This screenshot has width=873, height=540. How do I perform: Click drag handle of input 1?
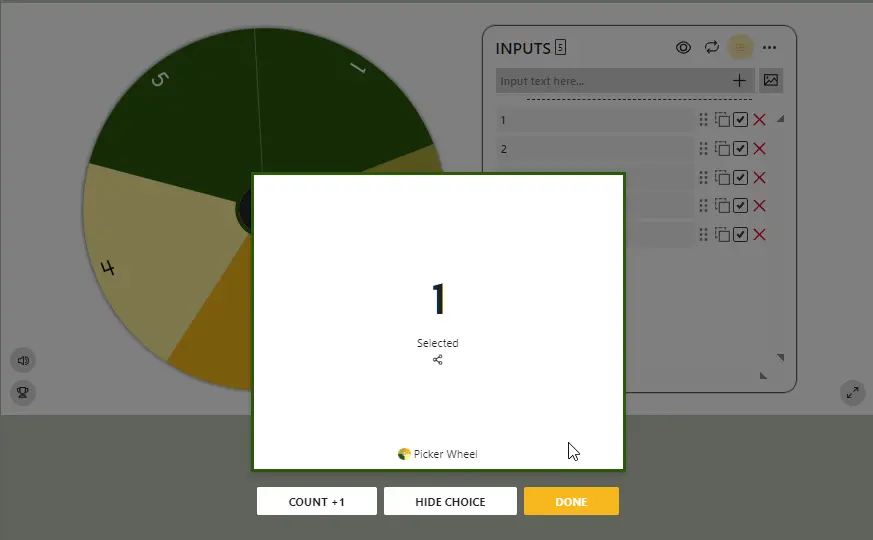[703, 120]
